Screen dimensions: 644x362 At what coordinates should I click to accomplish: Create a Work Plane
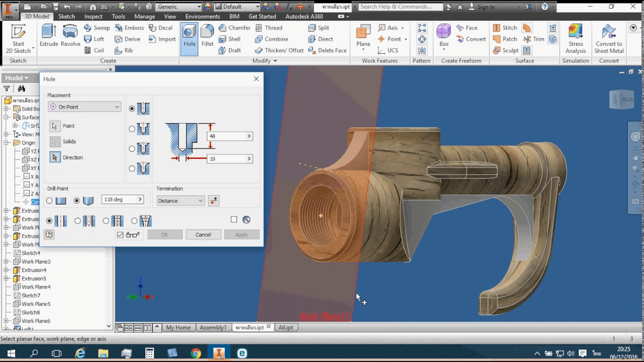click(x=363, y=36)
